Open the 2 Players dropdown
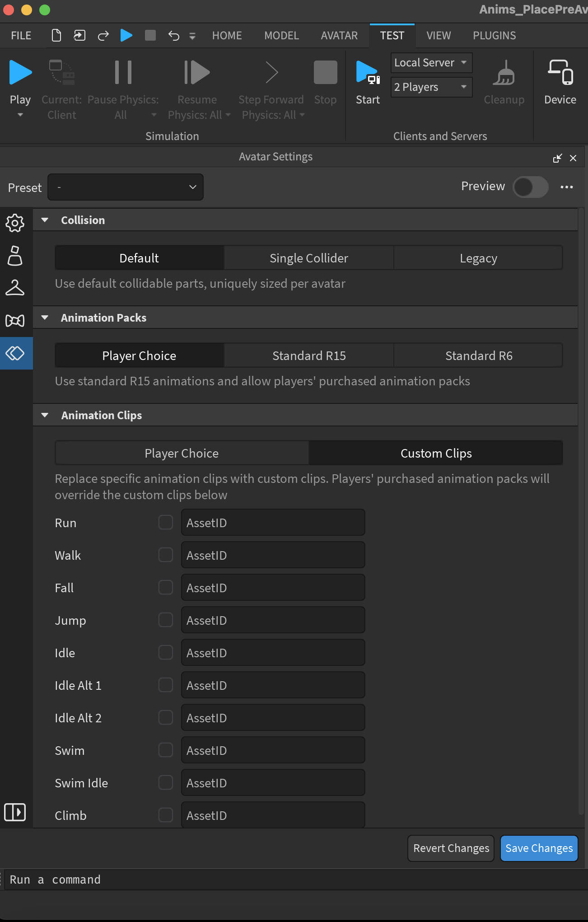This screenshot has height=922, width=588. [x=431, y=87]
